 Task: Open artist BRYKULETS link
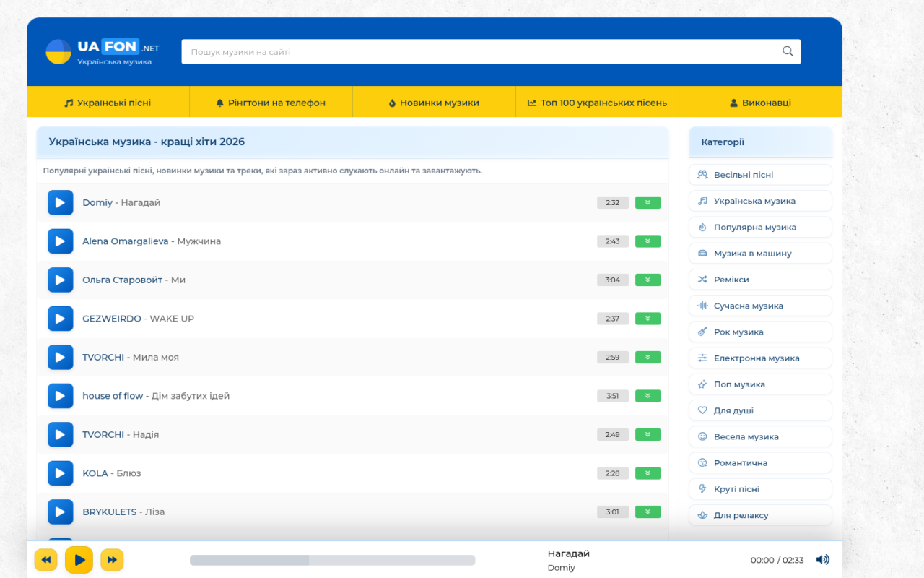coord(109,512)
